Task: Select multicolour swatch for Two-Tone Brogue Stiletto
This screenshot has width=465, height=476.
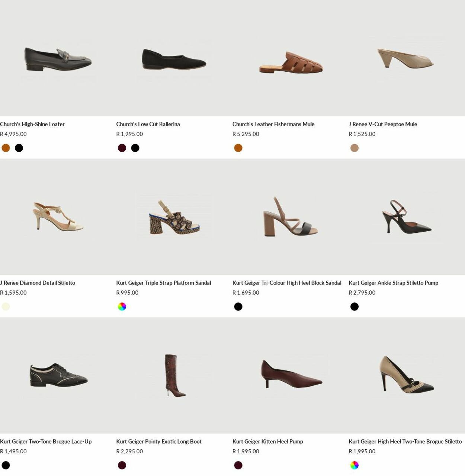Action: tap(355, 465)
